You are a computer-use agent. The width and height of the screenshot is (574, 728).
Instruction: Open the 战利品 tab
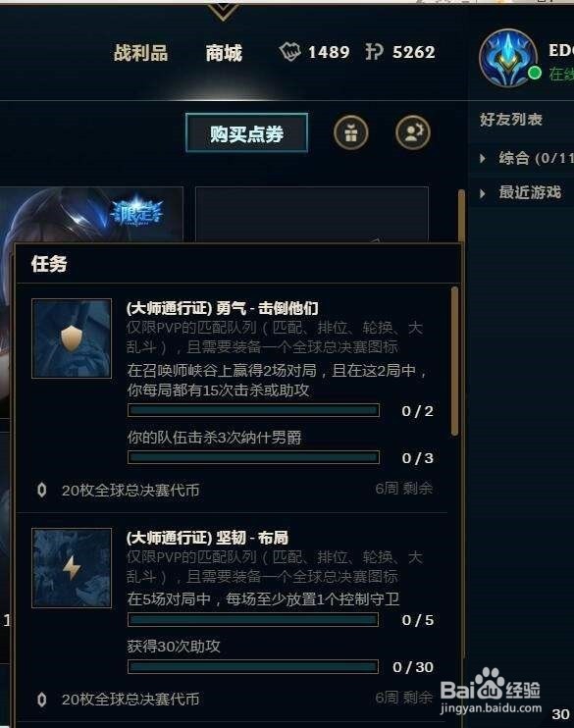tap(141, 52)
